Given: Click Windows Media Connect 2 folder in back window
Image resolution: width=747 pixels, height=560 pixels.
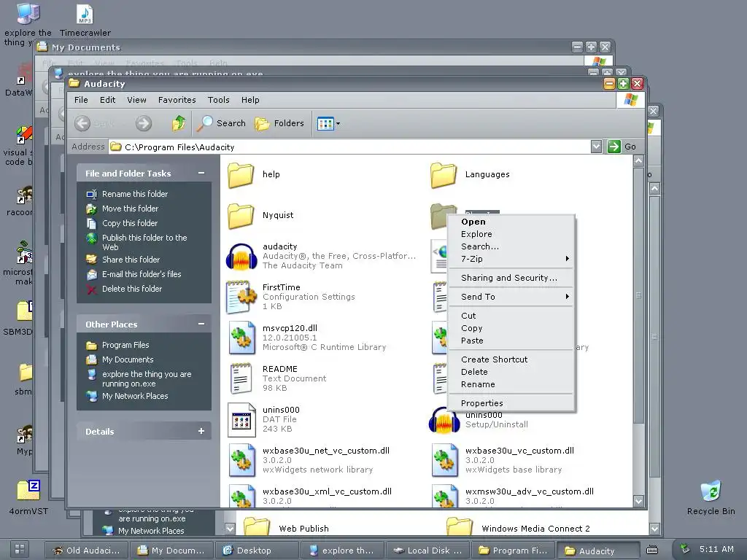Looking at the screenshot, I should point(460,526).
